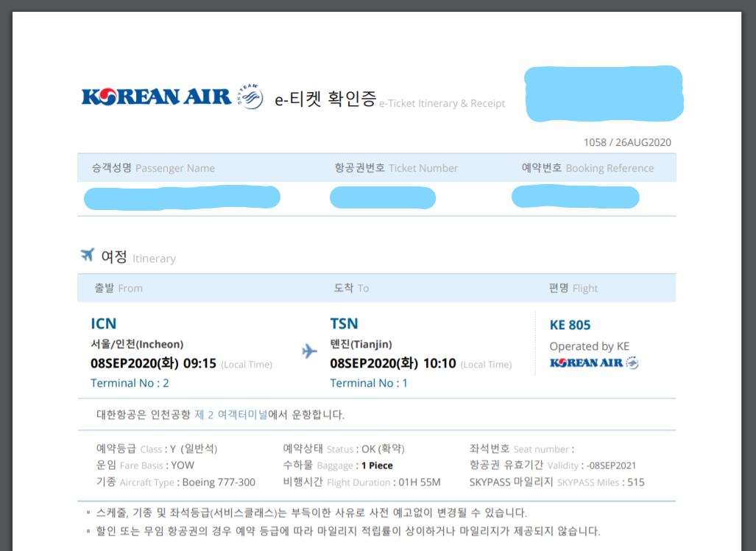Click the 출발 From column header
This screenshot has width=756, height=551.
[x=118, y=288]
